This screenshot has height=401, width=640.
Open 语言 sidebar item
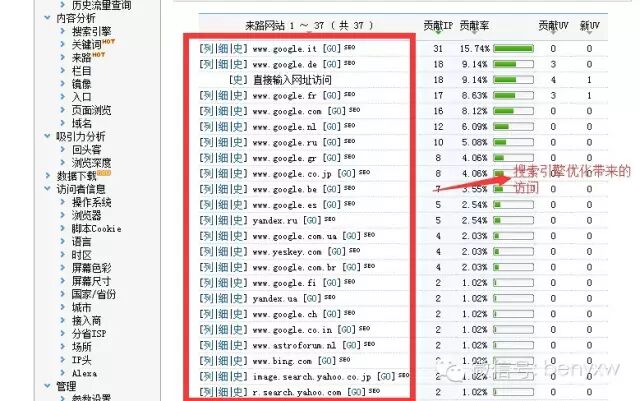coord(82,241)
